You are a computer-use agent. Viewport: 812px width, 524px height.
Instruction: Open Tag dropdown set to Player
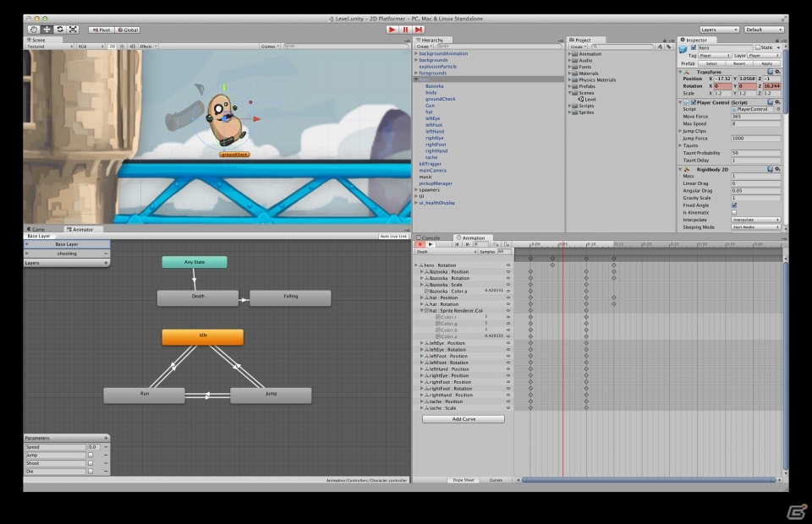pyautogui.click(x=715, y=55)
